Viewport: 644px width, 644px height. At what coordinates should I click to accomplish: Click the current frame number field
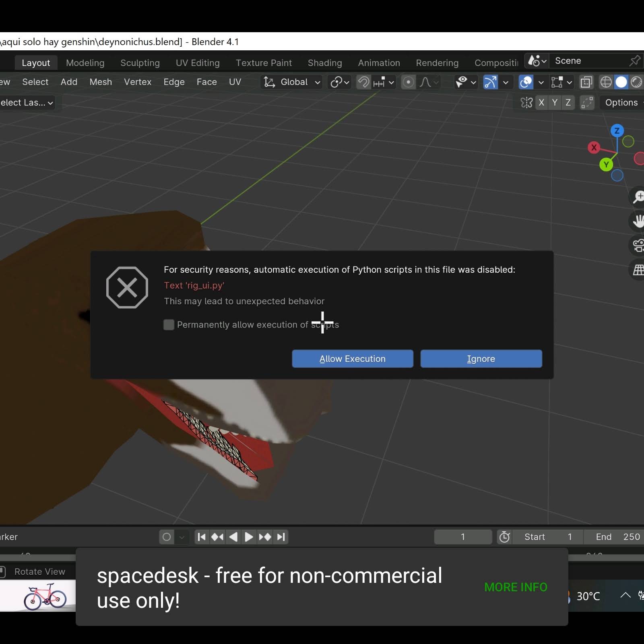pos(463,537)
